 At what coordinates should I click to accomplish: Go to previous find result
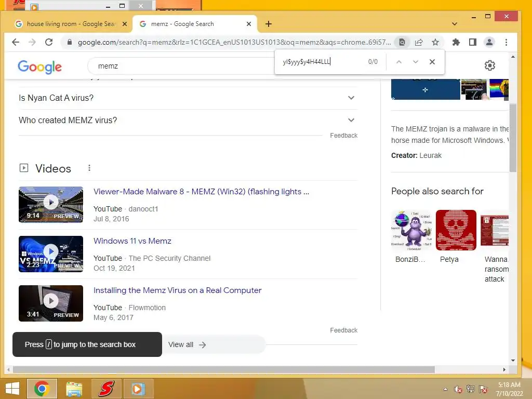[x=399, y=62]
